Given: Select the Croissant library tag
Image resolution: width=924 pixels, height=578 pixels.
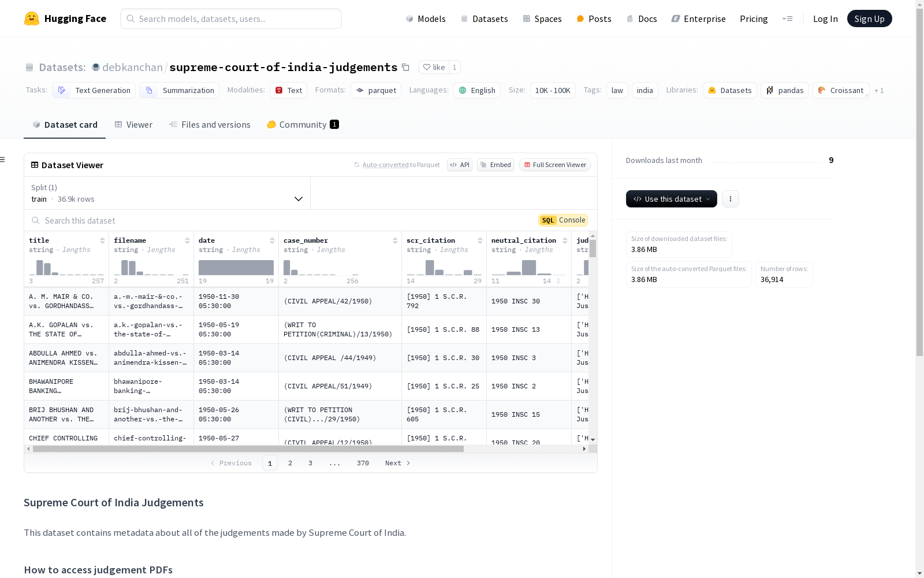Looking at the screenshot, I should click(x=841, y=90).
